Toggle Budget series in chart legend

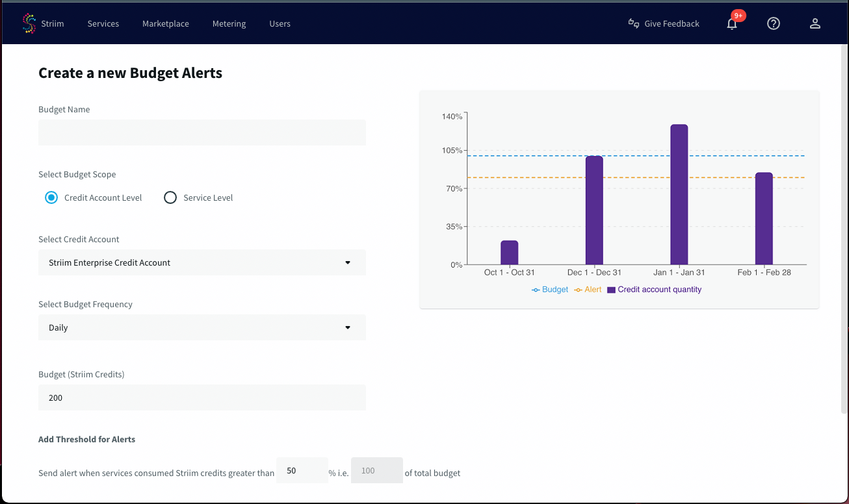[550, 290]
